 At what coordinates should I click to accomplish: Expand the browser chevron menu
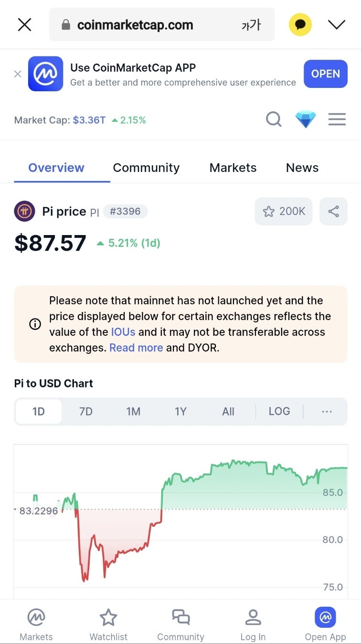pyautogui.click(x=337, y=25)
